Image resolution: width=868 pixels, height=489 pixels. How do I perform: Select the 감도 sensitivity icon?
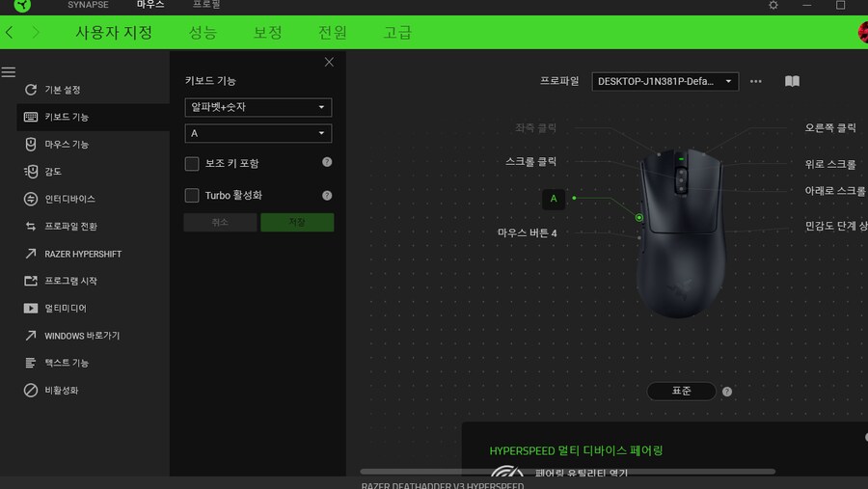pyautogui.click(x=31, y=171)
